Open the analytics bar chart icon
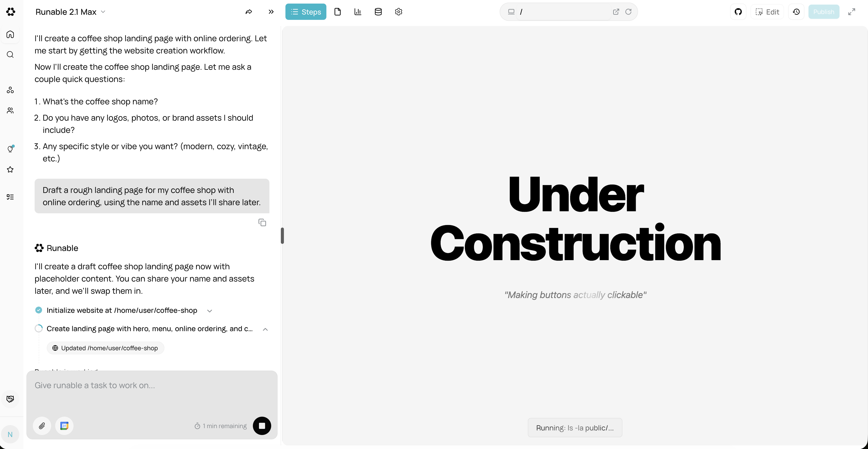This screenshot has height=449, width=868. (358, 12)
